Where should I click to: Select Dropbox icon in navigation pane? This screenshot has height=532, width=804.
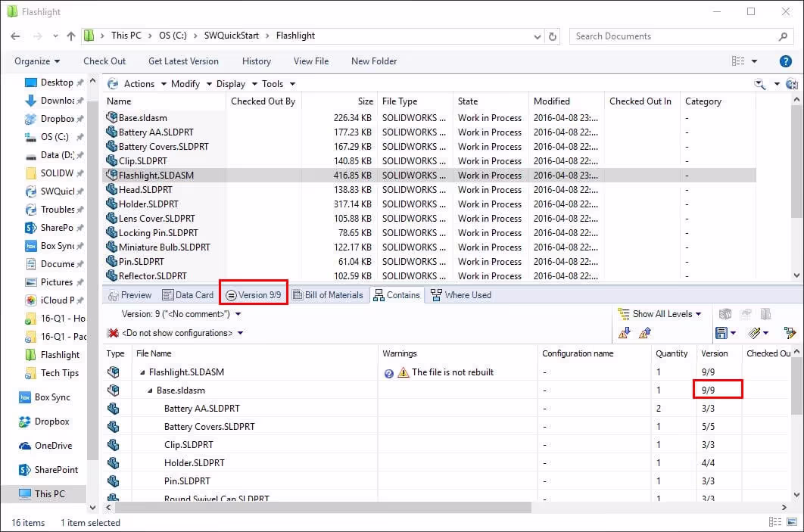(25, 422)
